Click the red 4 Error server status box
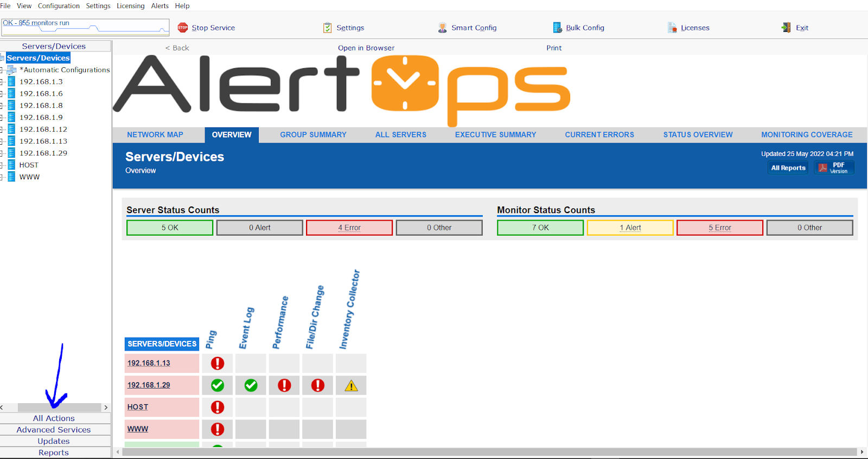The height and width of the screenshot is (459, 868). [x=349, y=228]
